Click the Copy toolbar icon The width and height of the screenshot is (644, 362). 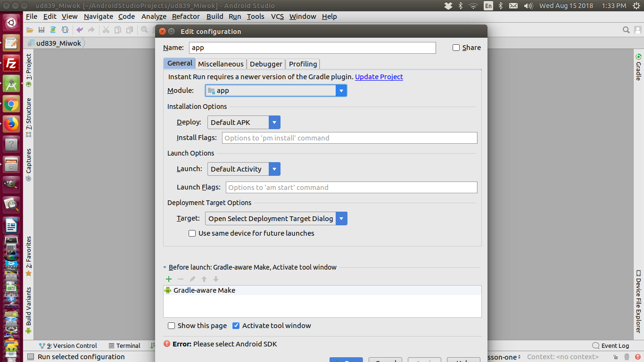(117, 30)
